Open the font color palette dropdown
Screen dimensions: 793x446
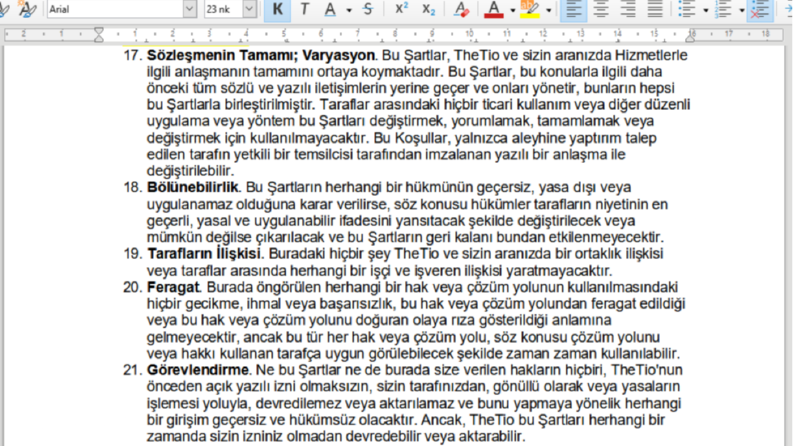pos(513,10)
